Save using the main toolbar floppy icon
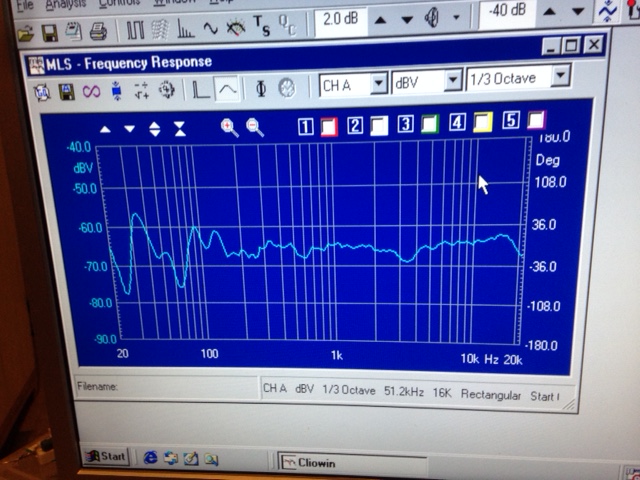The width and height of the screenshot is (640, 480). [49, 33]
